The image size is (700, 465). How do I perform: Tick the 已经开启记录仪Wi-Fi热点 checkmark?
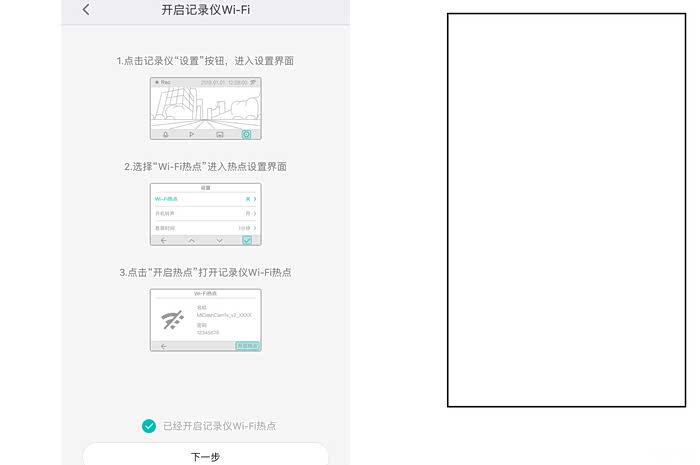tap(149, 426)
